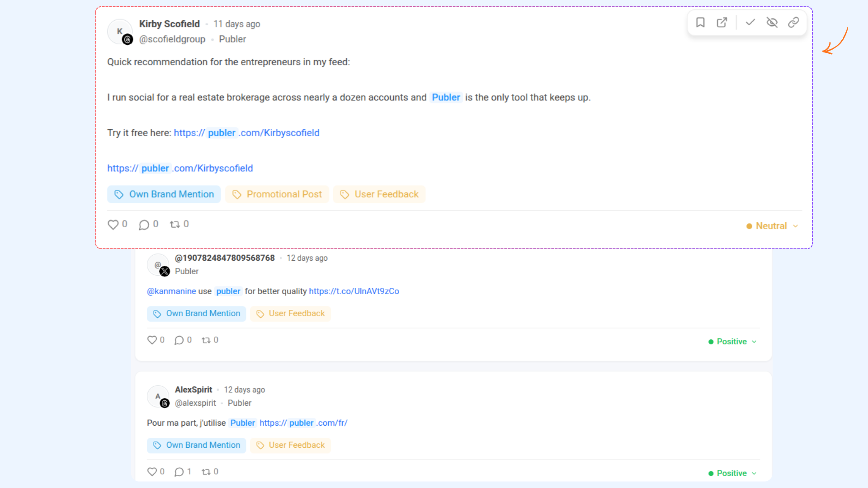Open the publer.com/fr/ link
The height and width of the screenshot is (488, 868).
click(x=303, y=423)
